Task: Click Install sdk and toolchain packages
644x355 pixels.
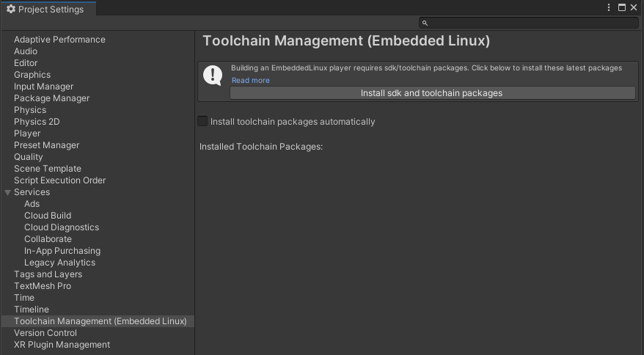Action: (432, 93)
